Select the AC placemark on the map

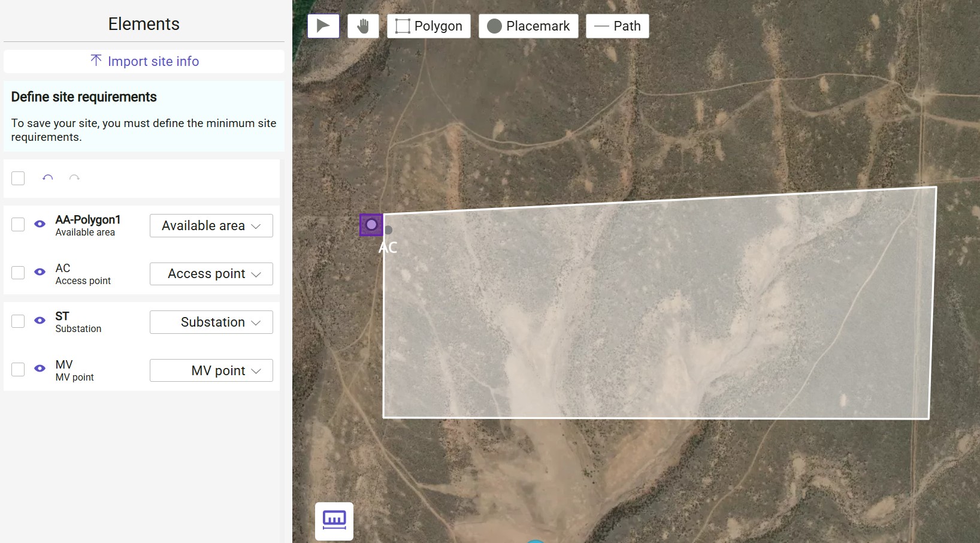click(371, 224)
